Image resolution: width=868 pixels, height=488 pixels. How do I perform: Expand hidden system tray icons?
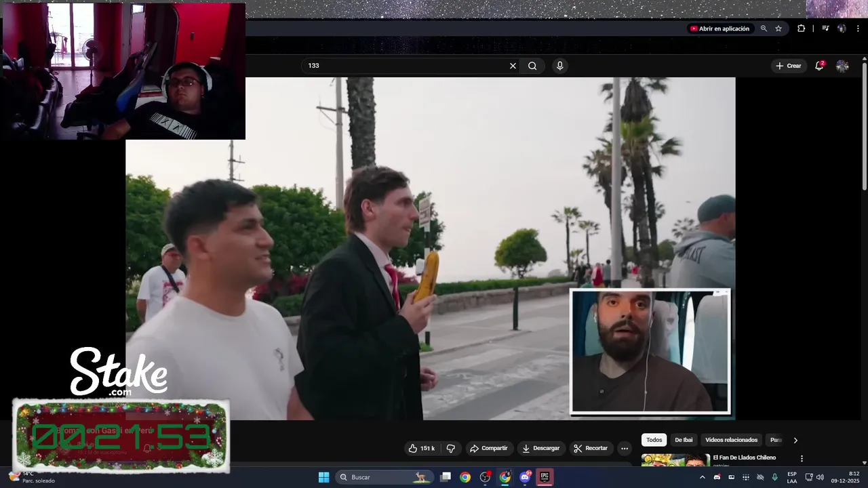702,477
